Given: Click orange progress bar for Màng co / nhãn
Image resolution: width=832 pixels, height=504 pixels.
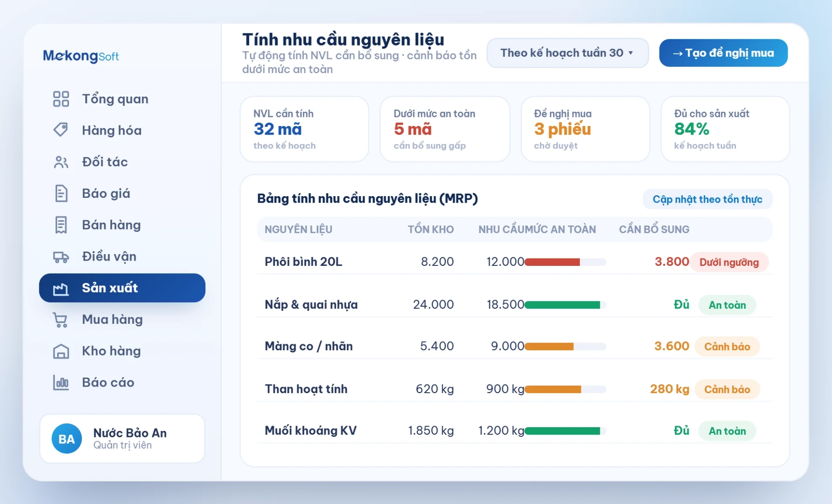Looking at the screenshot, I should point(565,346).
